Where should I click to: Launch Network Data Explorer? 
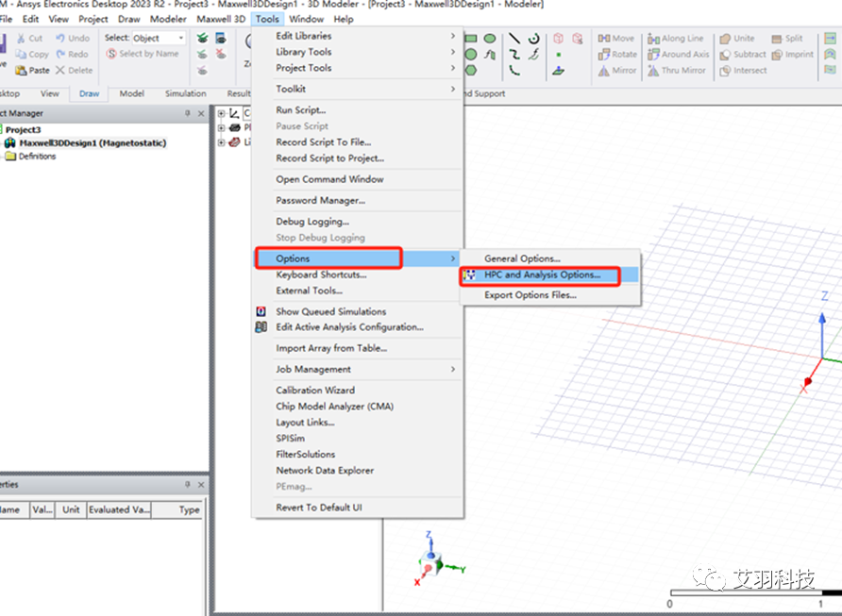coord(325,471)
